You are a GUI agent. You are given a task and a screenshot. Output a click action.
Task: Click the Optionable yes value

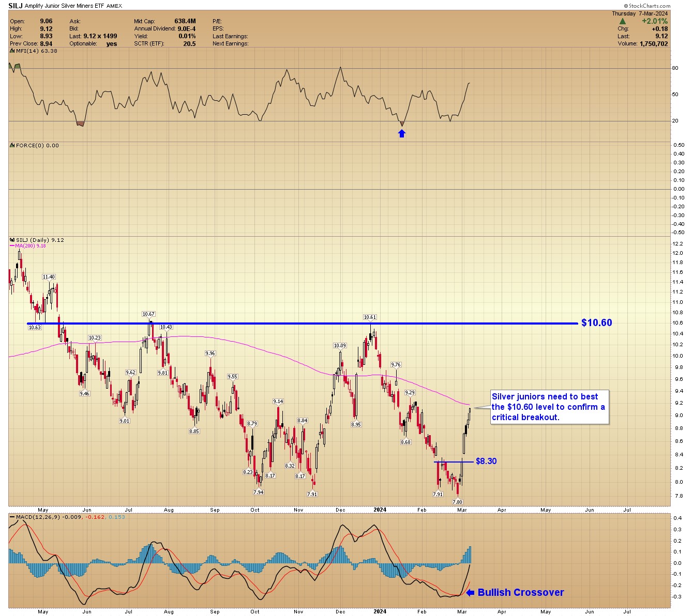pos(112,44)
